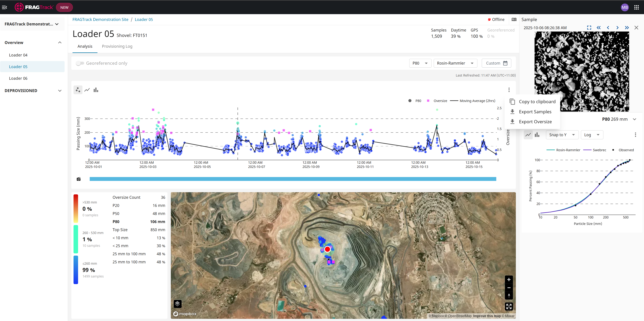Click the fragmentation sample image thumbnail
This screenshot has height=321, width=644.
pyautogui.click(x=581, y=71)
